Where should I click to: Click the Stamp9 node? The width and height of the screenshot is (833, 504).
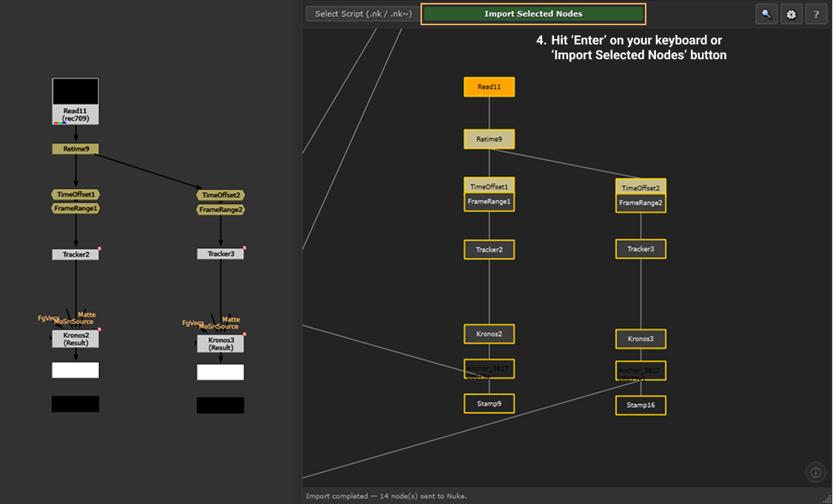click(x=489, y=403)
